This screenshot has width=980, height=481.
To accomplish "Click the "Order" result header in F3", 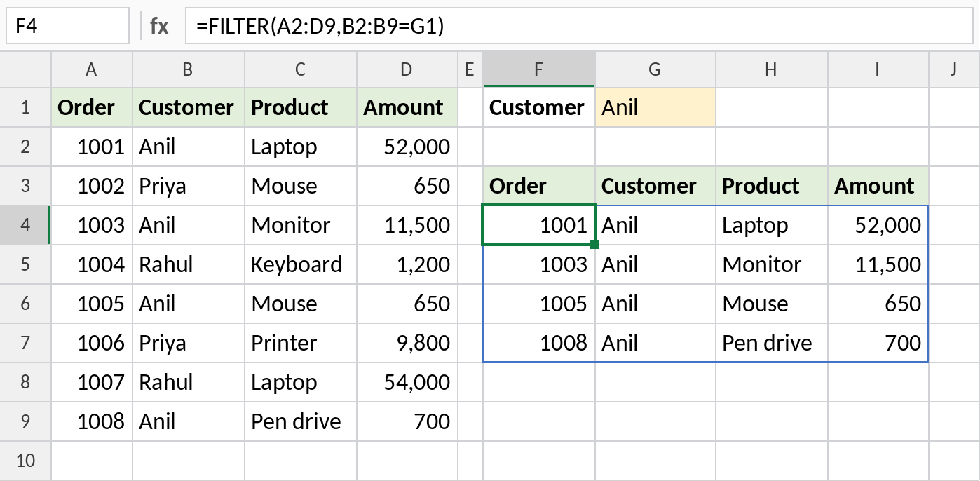I will (539, 186).
